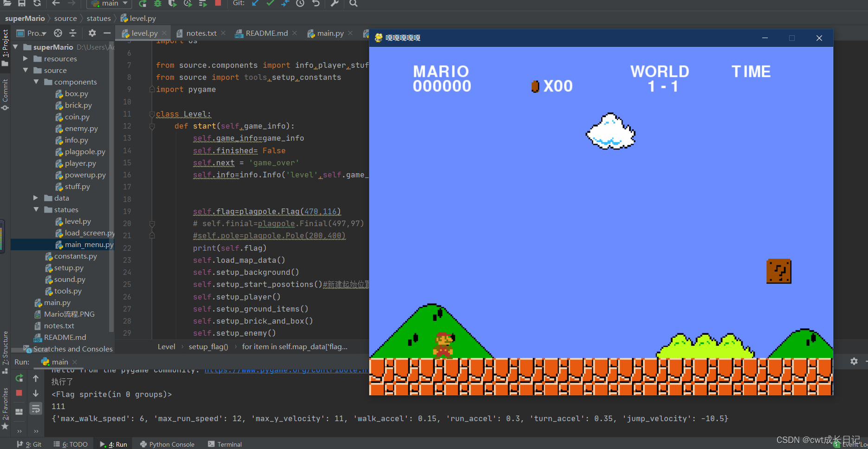Close the main tab in Run panel

click(x=75, y=362)
